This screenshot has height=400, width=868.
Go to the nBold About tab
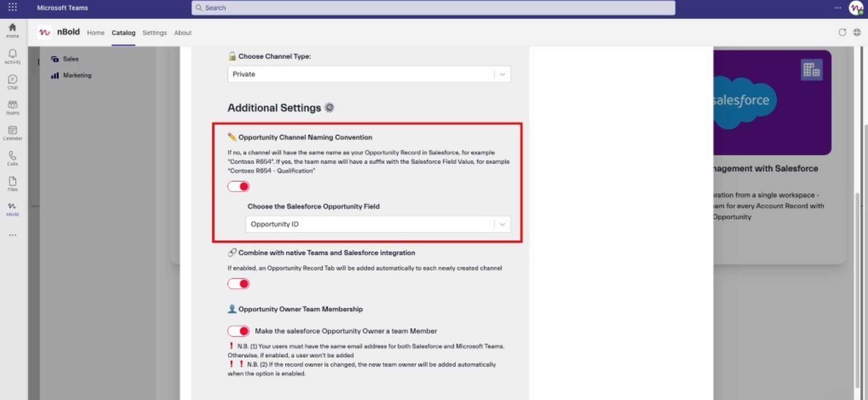coord(183,33)
